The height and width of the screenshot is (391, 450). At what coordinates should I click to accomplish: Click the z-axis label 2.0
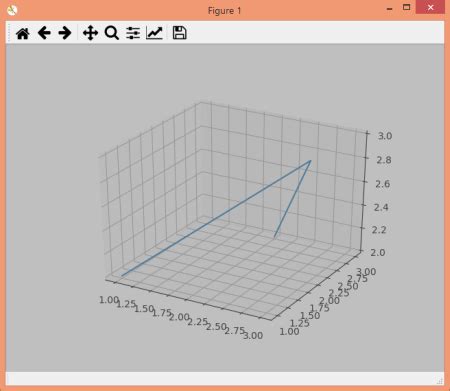[378, 252]
